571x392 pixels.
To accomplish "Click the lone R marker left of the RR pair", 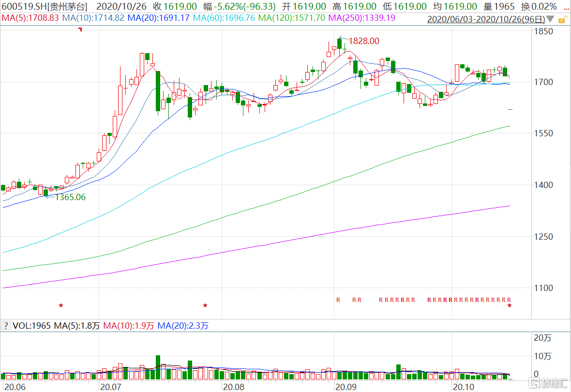I will [x=338, y=300].
